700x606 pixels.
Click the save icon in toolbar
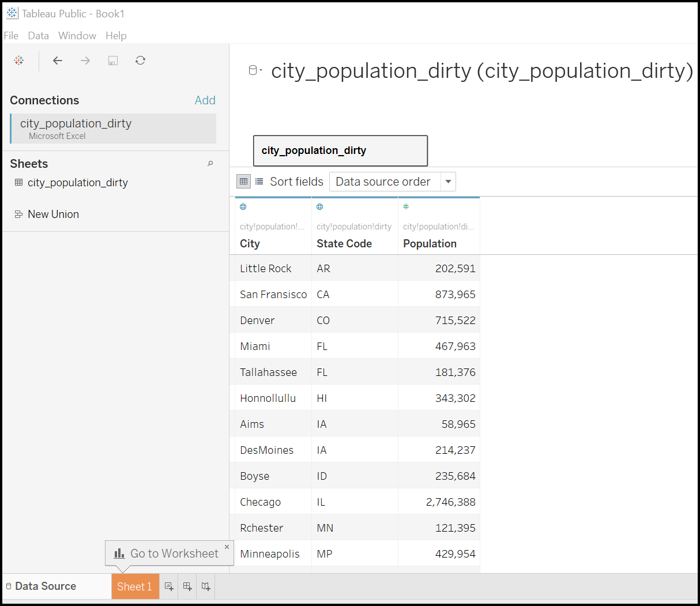[113, 61]
